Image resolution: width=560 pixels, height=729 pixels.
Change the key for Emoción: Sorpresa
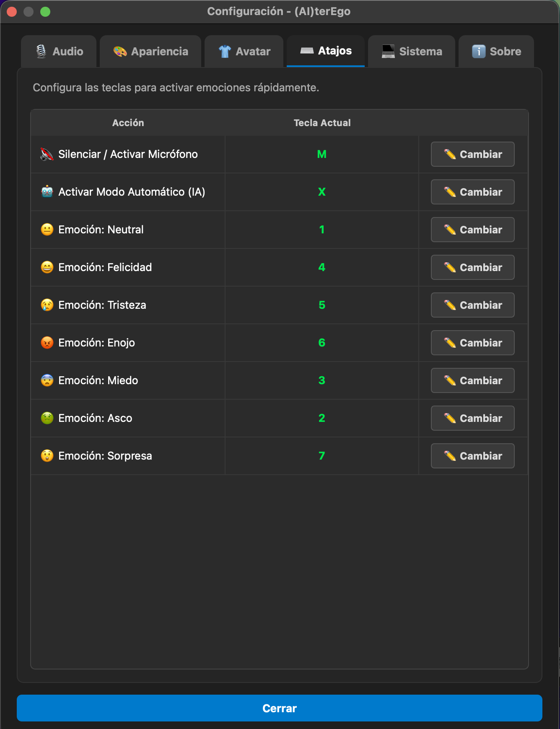472,456
